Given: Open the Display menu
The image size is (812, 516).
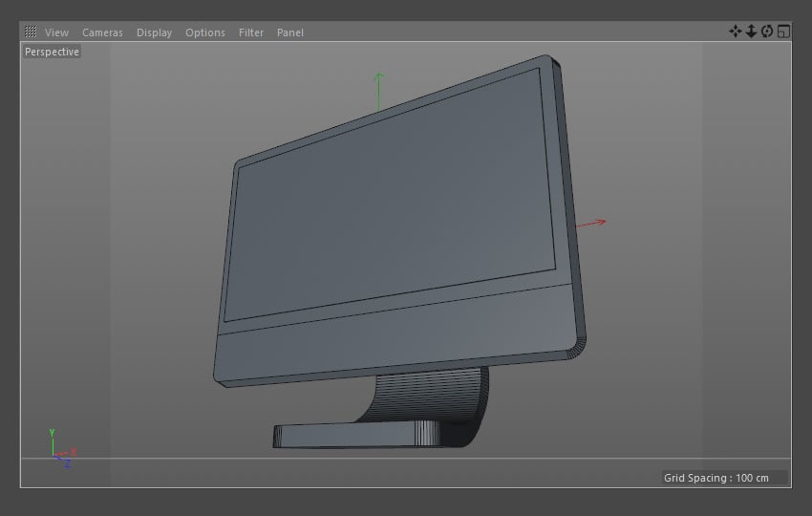Looking at the screenshot, I should pos(154,32).
